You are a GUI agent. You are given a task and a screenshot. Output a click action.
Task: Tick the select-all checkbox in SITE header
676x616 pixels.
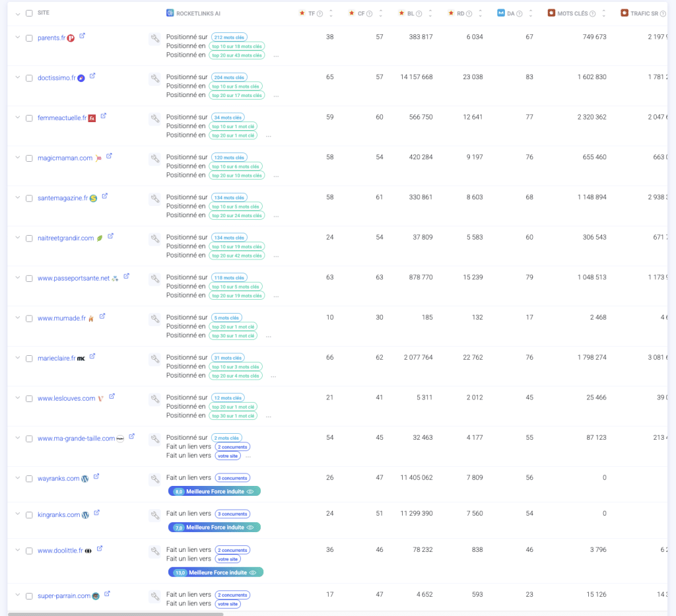[29, 13]
